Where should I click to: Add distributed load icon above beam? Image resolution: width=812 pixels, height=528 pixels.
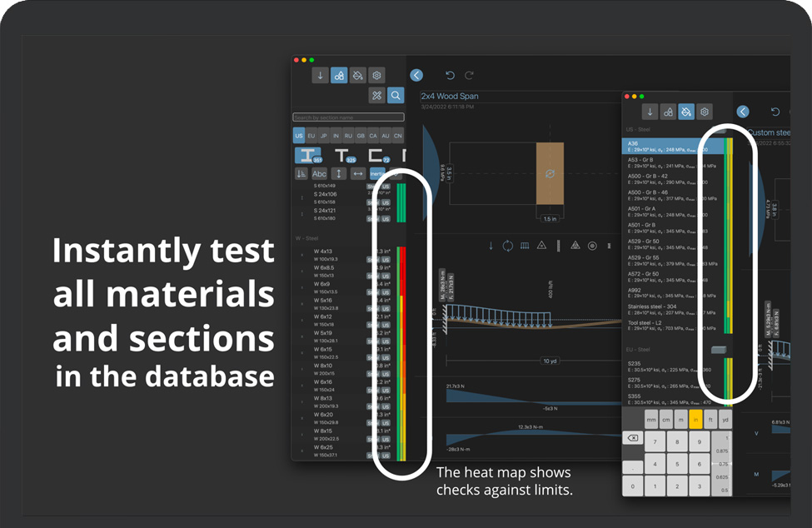pyautogui.click(x=525, y=246)
